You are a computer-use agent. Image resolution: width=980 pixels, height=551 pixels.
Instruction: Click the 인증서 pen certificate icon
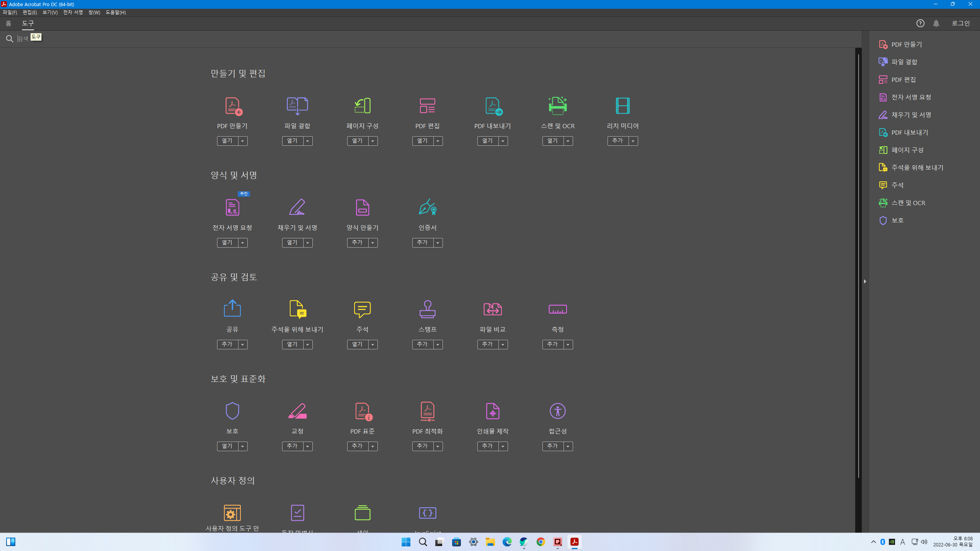[428, 207]
